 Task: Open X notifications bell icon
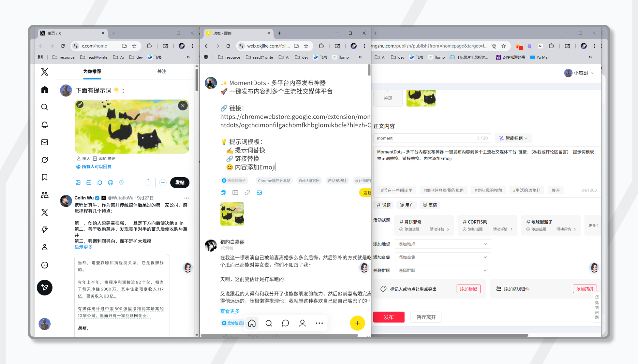click(45, 125)
